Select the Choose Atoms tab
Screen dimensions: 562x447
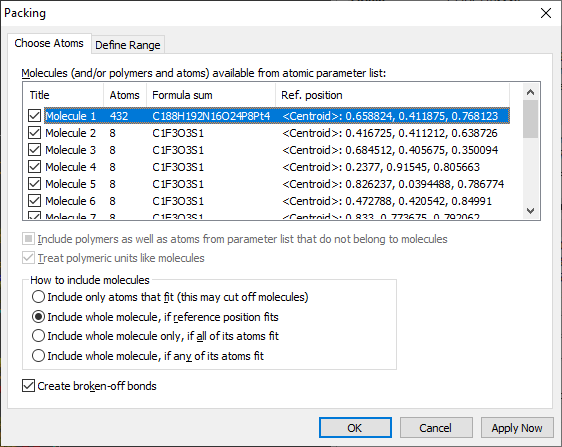coord(49,43)
